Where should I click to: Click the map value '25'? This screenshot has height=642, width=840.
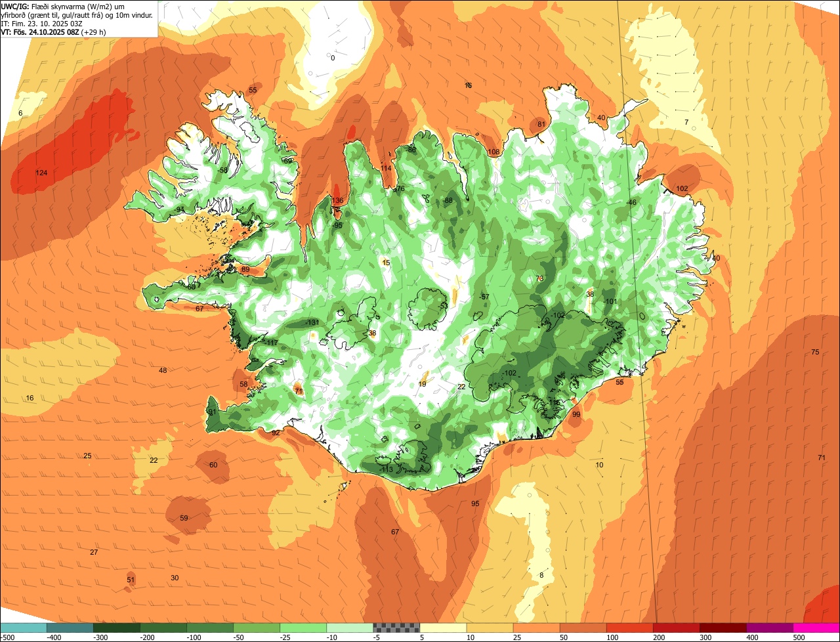click(x=87, y=456)
